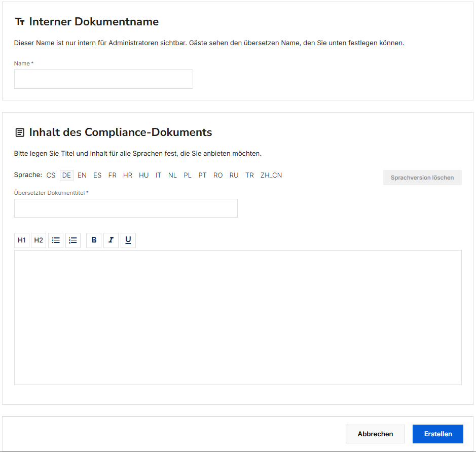Switch language to NL
Screen dimensions: 476x452
point(172,176)
